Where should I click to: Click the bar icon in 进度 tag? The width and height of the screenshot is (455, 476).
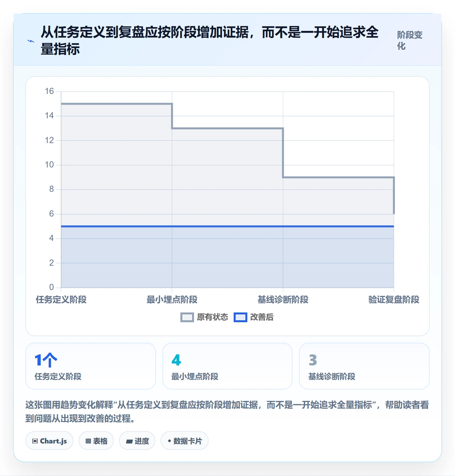129,441
